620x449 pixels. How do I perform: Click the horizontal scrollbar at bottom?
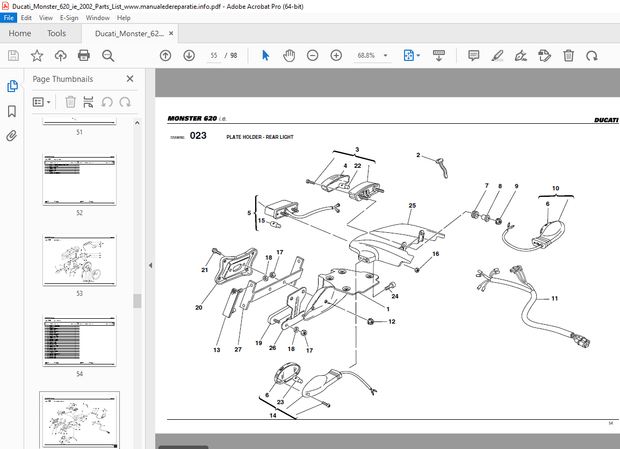(183, 447)
